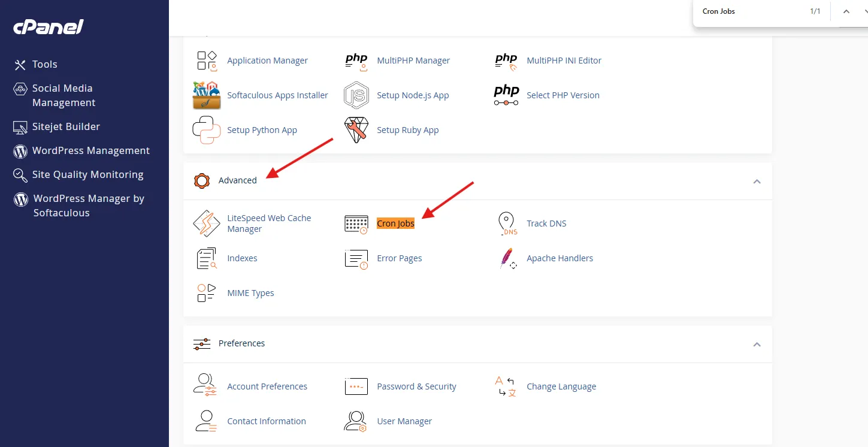The width and height of the screenshot is (868, 447).
Task: Click the User Manager icon
Action: tap(355, 421)
